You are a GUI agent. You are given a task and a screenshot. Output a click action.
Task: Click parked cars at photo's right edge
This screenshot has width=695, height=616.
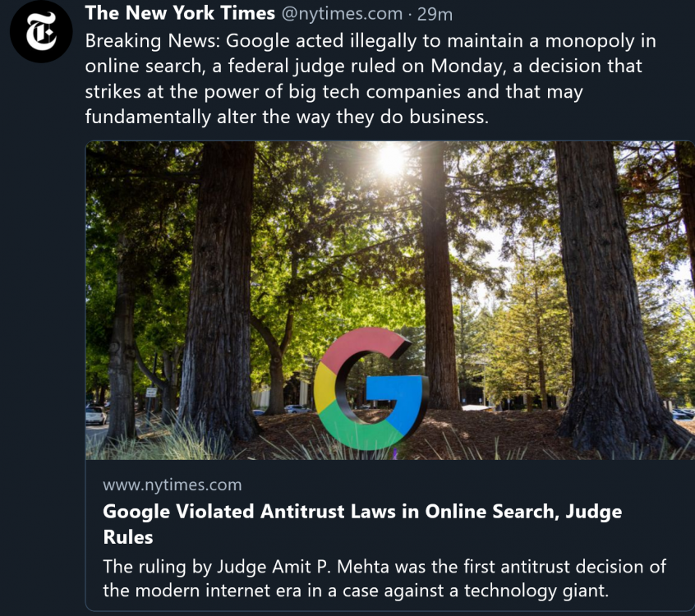click(682, 413)
